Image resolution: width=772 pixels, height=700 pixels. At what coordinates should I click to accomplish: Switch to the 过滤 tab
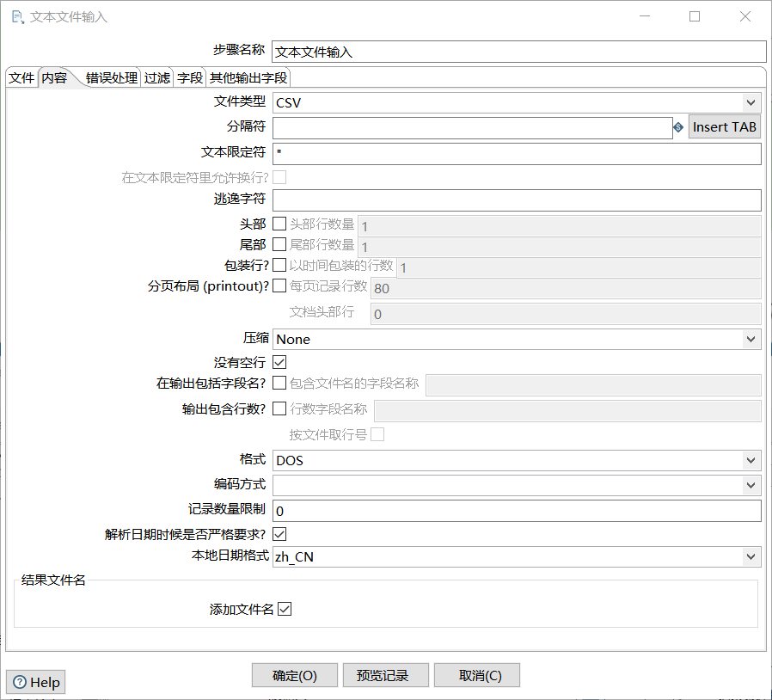(x=157, y=78)
